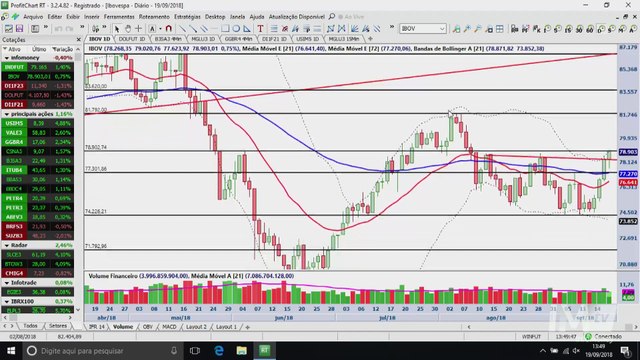Screen dimensions: 640x360
Task: Select the triangle drawing tool
Action: [247, 29]
